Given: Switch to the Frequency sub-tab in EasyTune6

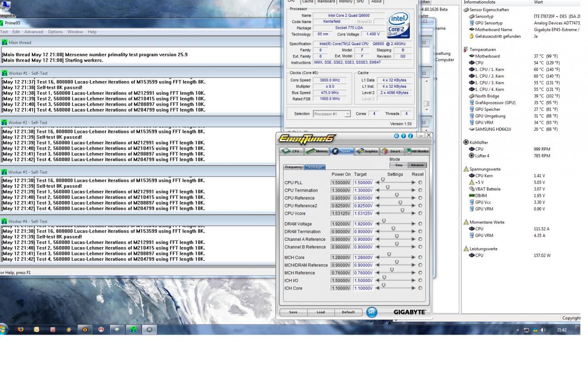Looking at the screenshot, I should (294, 167).
